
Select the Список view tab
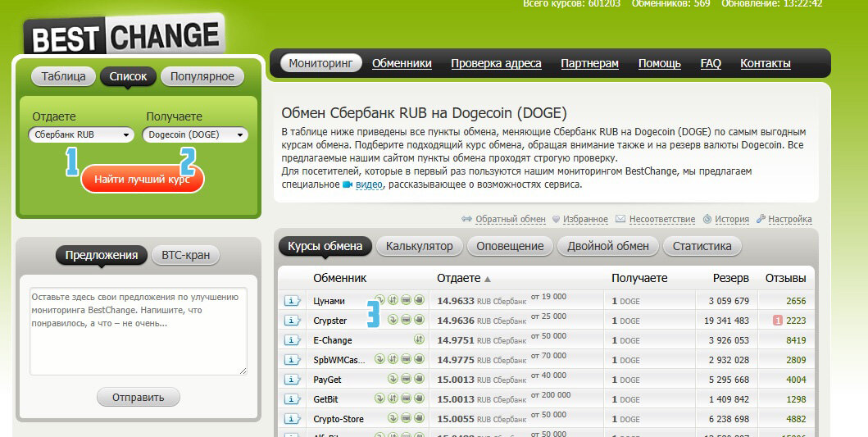click(x=128, y=76)
